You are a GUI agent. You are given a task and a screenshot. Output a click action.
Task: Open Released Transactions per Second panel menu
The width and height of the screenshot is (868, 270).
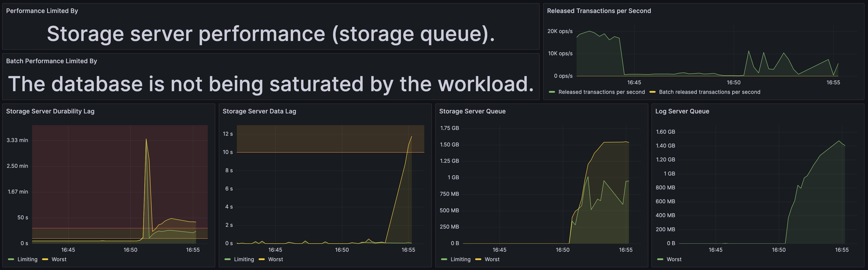599,11
